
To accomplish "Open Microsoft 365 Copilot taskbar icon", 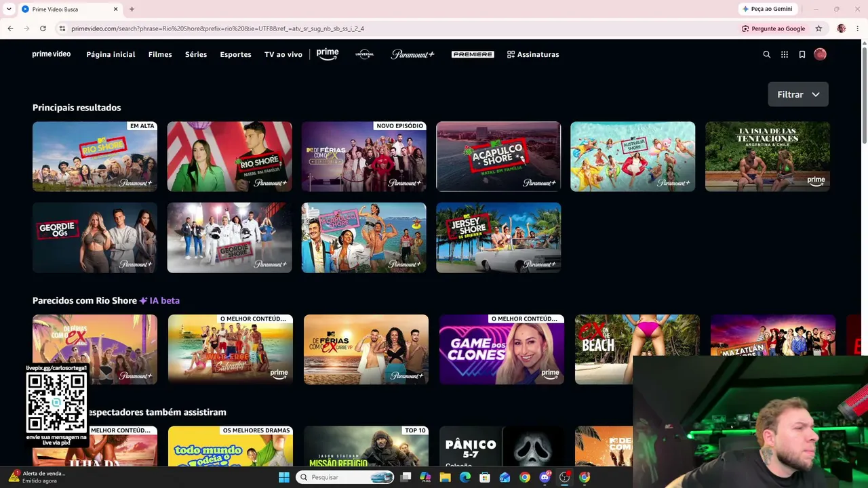I will coord(425,477).
